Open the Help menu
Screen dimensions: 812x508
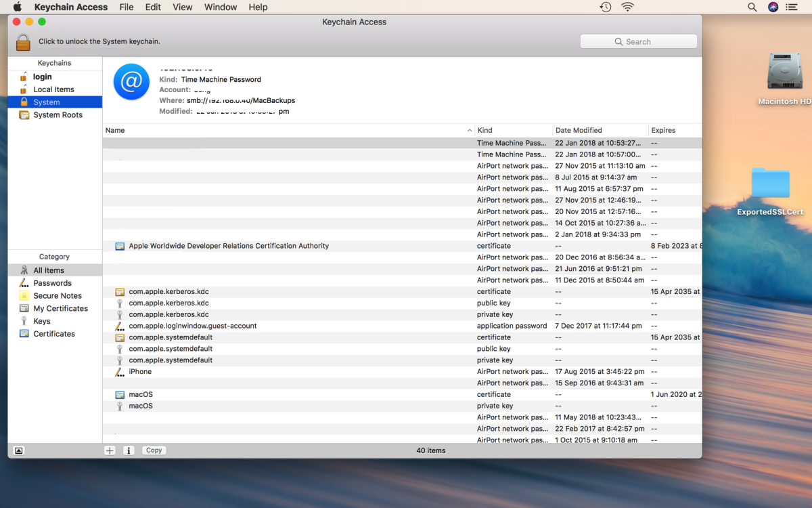[x=258, y=7]
